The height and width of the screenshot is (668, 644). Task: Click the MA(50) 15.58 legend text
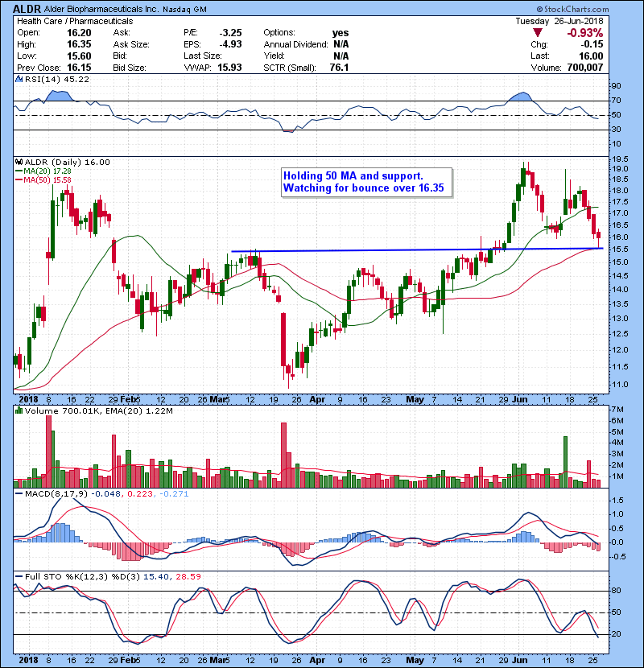pos(47,179)
